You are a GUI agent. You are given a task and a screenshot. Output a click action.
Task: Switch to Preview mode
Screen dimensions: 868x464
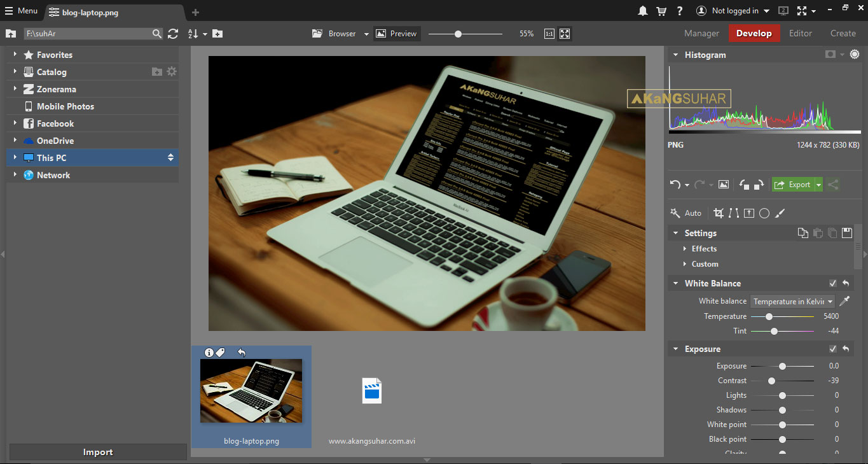(x=396, y=34)
